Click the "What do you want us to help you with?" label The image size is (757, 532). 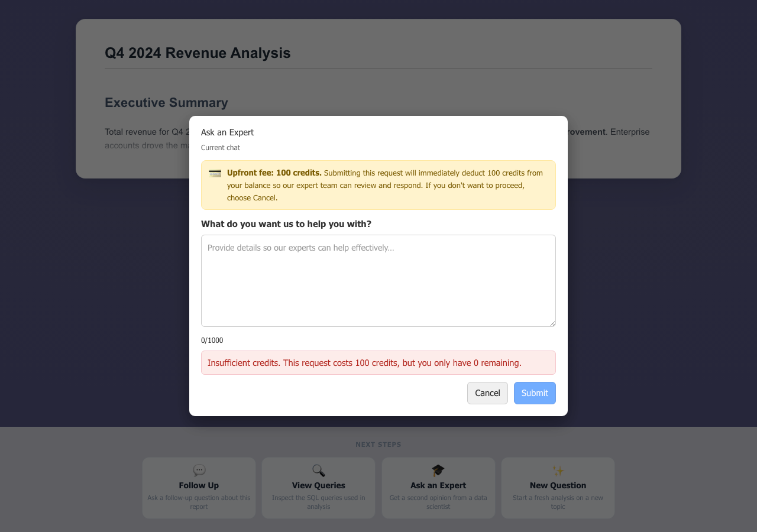pos(286,224)
